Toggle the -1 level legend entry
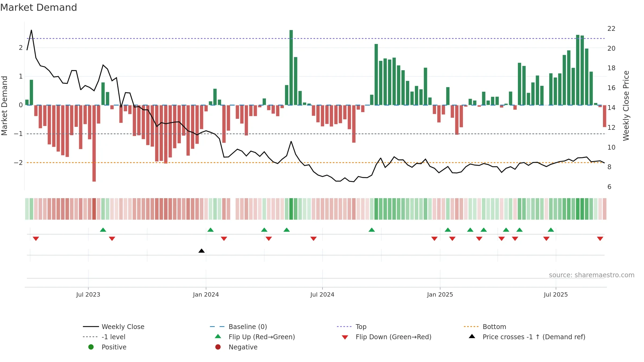Image resolution: width=644 pixels, height=362 pixels. (x=104, y=337)
